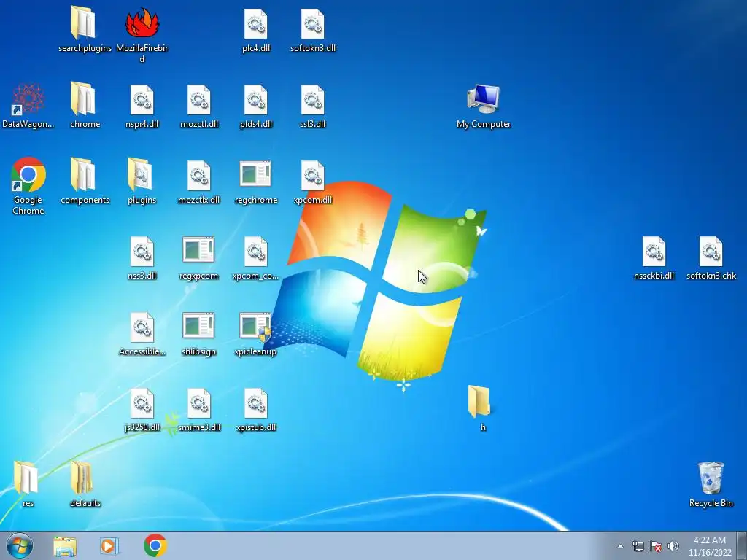Open the Action Center flag icon
The width and height of the screenshot is (747, 560).
tap(656, 546)
